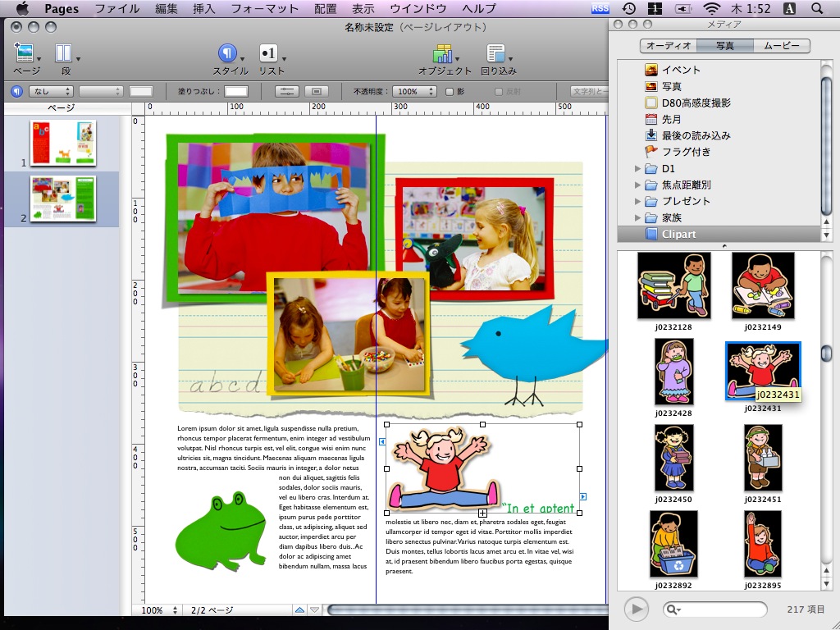
Task: Expand the プレゼント folder
Action: pyautogui.click(x=637, y=202)
